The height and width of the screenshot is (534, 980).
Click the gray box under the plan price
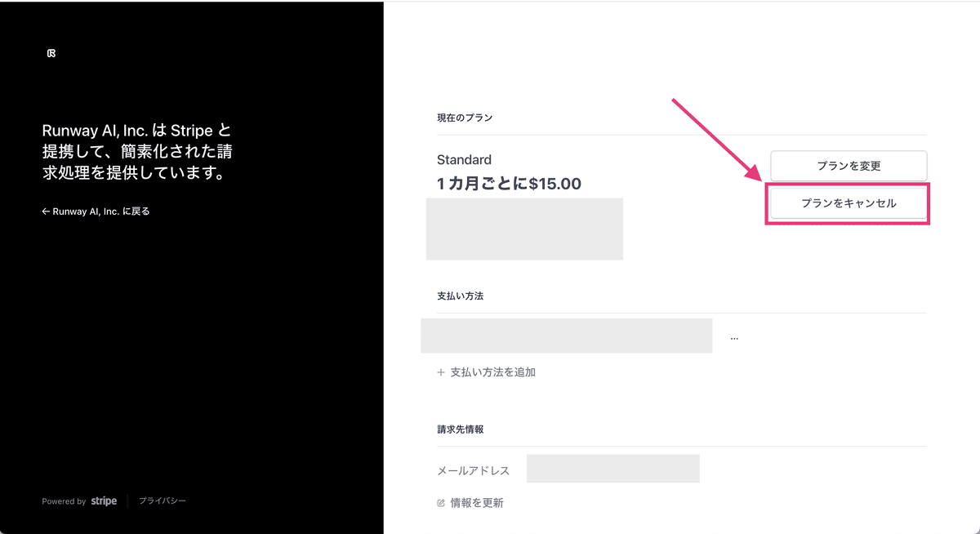pyautogui.click(x=524, y=229)
